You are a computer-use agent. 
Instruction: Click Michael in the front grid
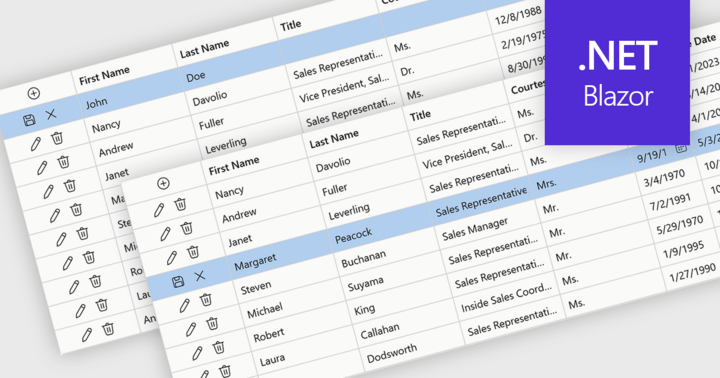(x=264, y=311)
